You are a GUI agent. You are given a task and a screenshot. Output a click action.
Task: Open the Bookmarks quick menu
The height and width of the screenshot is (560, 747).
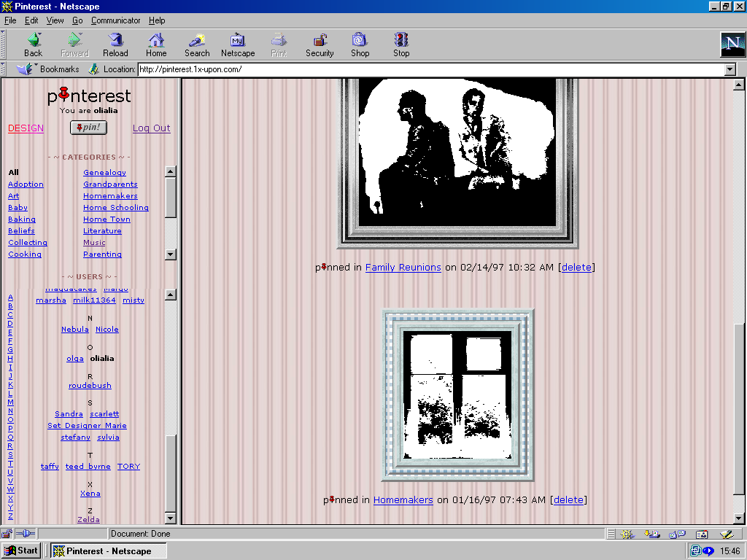[48, 69]
